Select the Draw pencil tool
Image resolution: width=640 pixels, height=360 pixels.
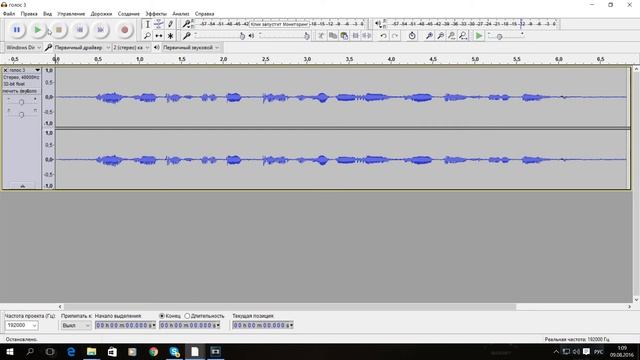[170, 24]
